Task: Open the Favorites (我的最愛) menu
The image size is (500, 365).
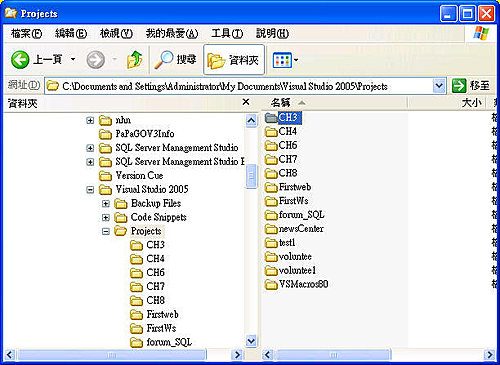Action: click(172, 33)
